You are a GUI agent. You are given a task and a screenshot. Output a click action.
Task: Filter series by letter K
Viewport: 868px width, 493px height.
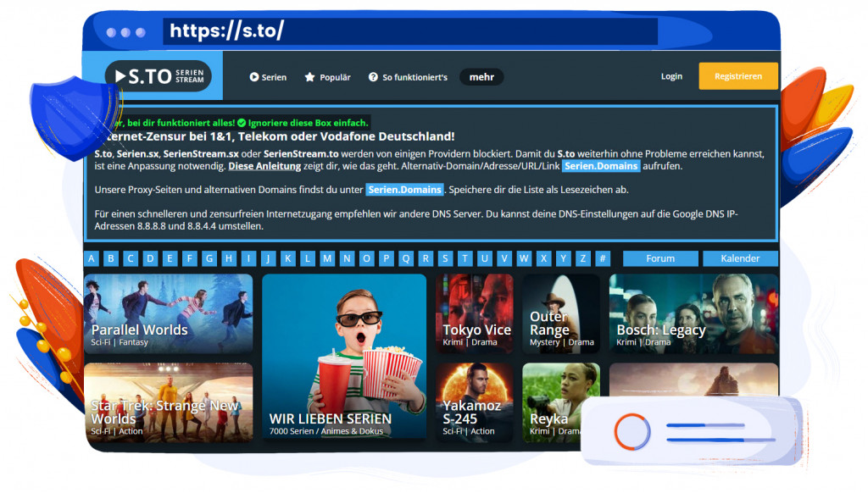pyautogui.click(x=288, y=258)
